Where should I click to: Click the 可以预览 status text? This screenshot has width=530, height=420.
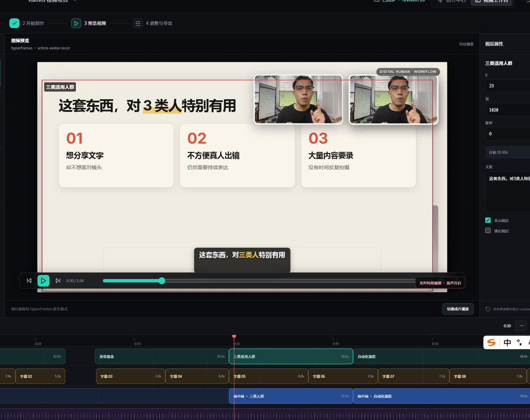(x=466, y=44)
